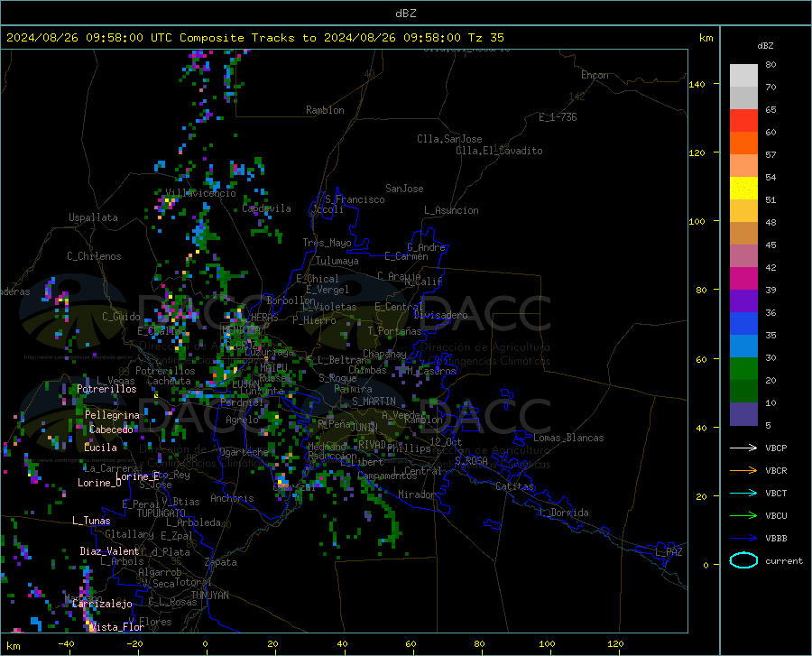Click the 'Tulumaya' map label
Viewport: 812px width, 656px height.
point(337,261)
